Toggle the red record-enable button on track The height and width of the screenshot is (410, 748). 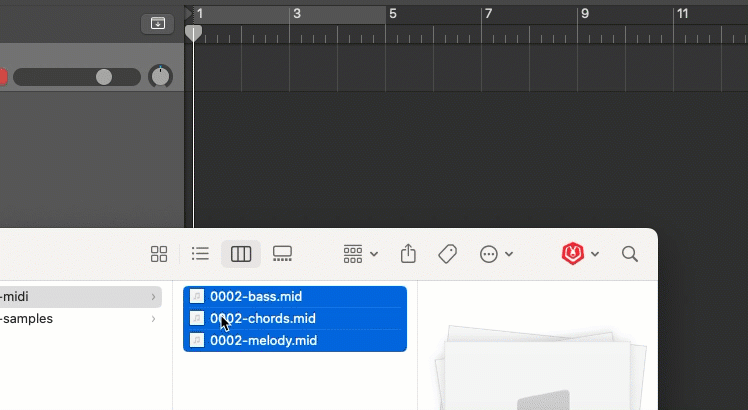(x=3, y=77)
